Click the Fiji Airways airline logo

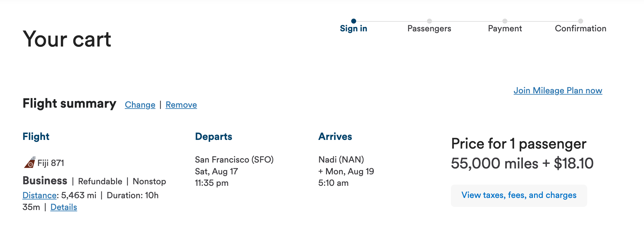(29, 162)
